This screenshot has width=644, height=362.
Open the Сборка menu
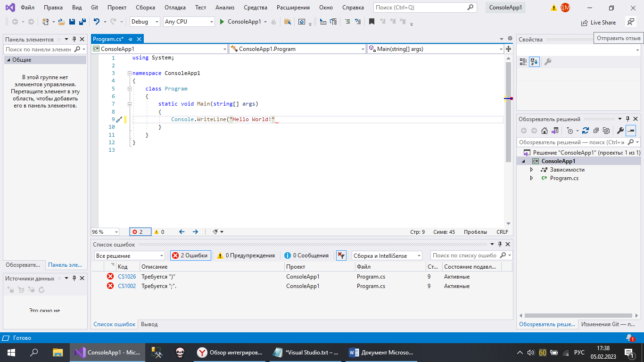point(145,8)
